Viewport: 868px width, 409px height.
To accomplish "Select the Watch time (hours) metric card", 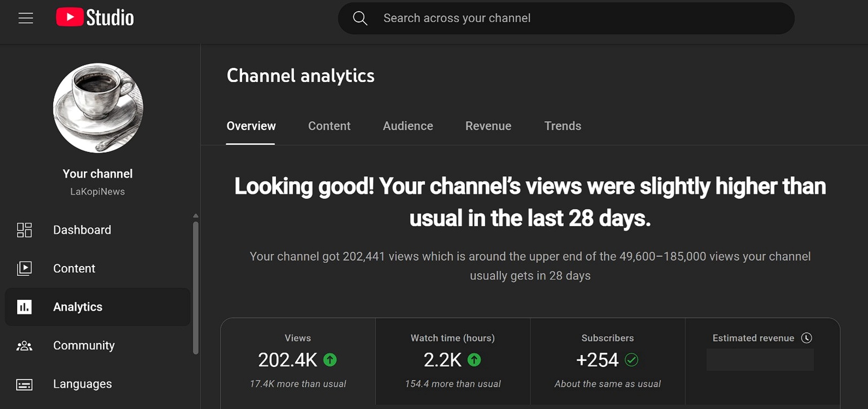I will [x=453, y=361].
